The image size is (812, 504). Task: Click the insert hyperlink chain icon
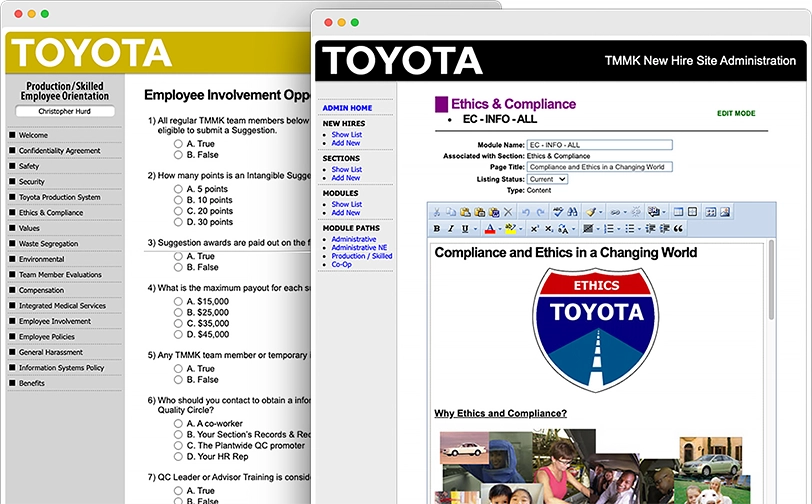(615, 212)
